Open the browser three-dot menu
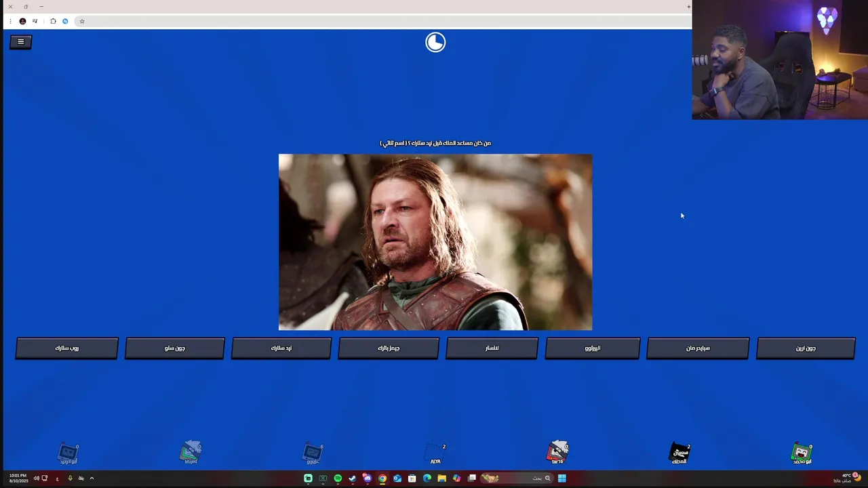868x488 pixels. pos(10,21)
